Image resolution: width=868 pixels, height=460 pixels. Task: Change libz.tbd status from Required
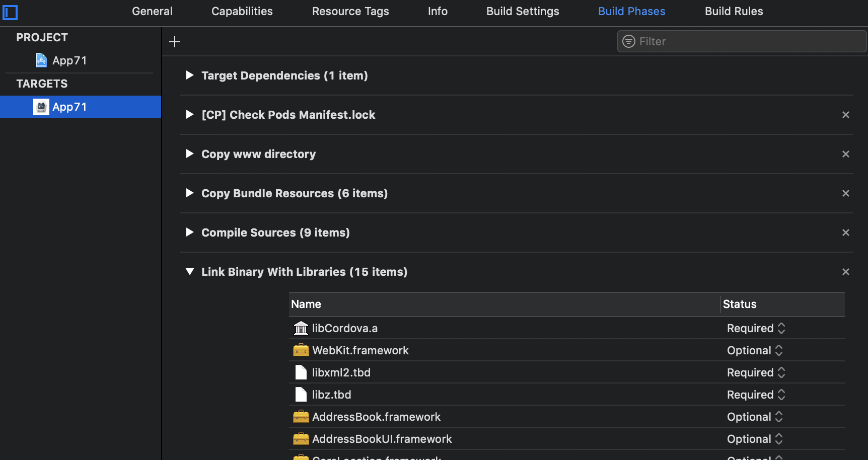[781, 395]
